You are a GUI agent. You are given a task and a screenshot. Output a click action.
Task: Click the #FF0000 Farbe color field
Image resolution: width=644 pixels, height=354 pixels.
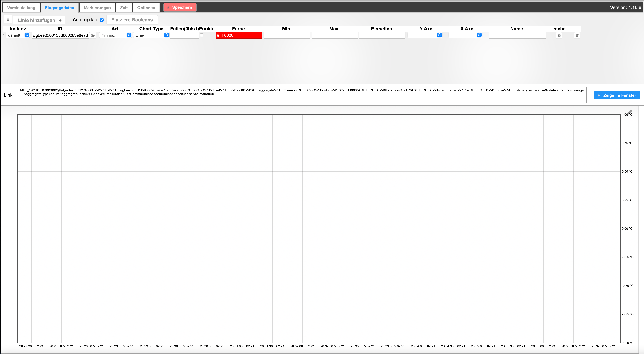[x=239, y=35]
